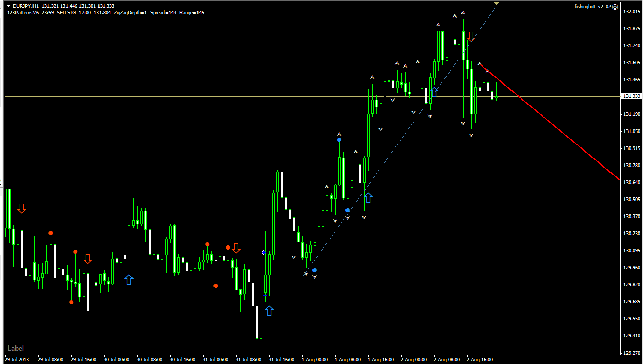Select the blue up arrow near the 131.333 price line
643x364 pixels.
(434, 92)
